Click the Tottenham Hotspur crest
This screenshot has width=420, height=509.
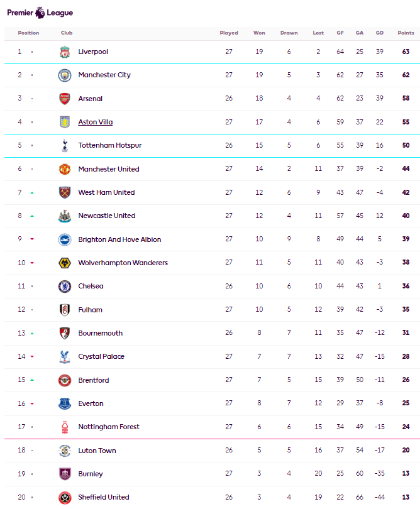(65, 146)
